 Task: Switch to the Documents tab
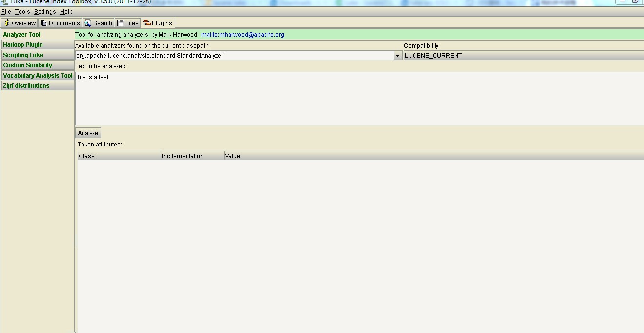(x=60, y=23)
